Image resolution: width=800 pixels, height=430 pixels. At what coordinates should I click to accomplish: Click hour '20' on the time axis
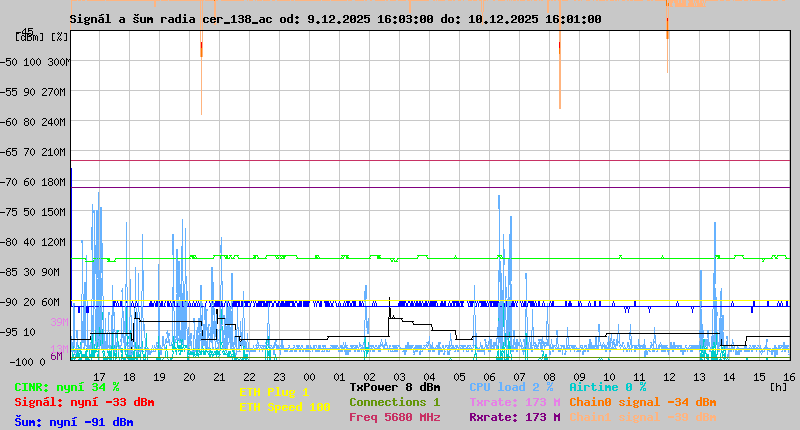click(x=189, y=377)
